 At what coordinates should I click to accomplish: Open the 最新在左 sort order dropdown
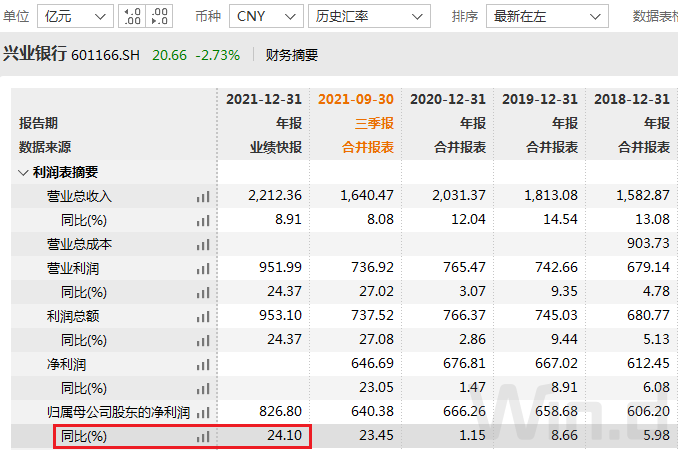click(546, 16)
